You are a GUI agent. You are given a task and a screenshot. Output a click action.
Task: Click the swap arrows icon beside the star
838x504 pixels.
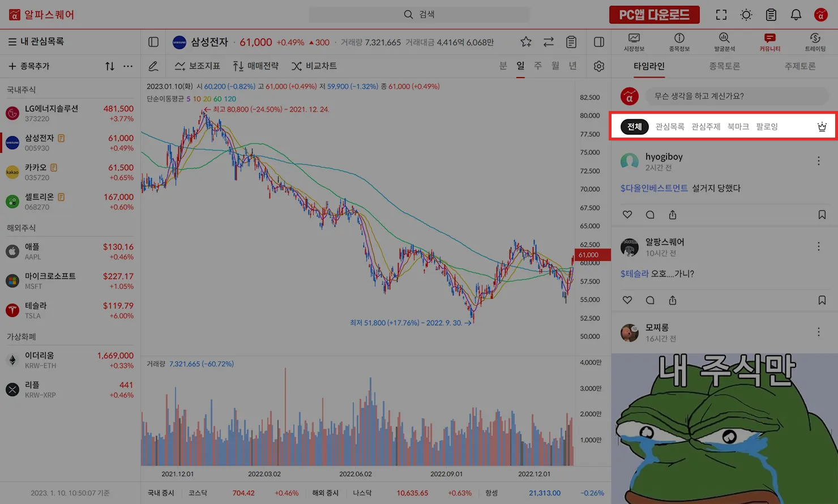coord(549,42)
